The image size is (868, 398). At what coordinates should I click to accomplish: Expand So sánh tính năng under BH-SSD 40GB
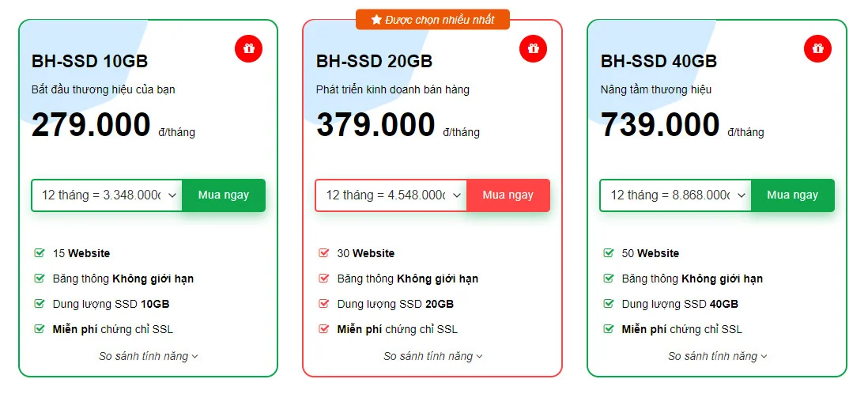[x=718, y=356]
